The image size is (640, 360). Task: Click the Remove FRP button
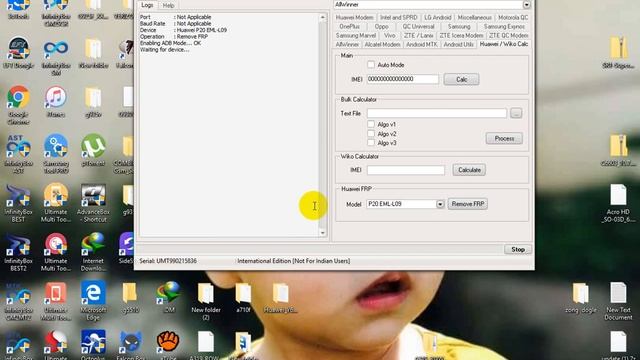(467, 204)
